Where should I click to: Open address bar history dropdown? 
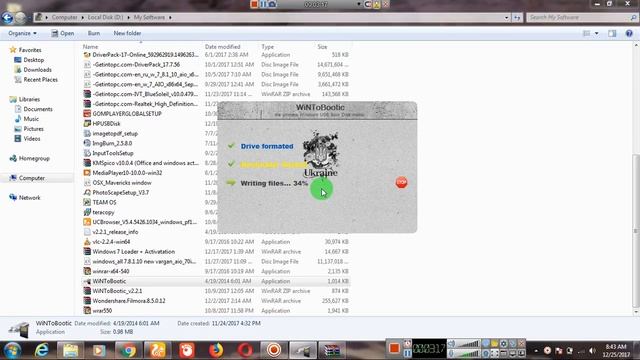[506, 18]
